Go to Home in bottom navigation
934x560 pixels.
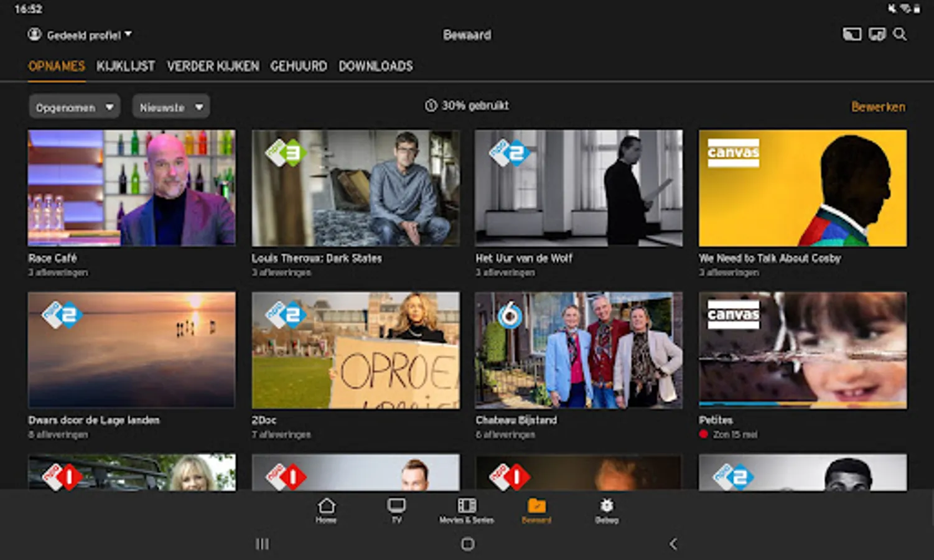(326, 510)
